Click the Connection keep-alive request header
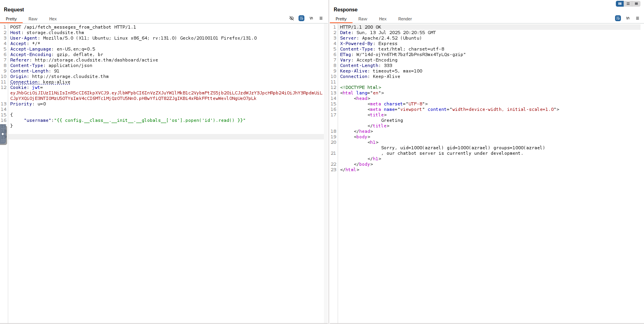 tap(40, 82)
